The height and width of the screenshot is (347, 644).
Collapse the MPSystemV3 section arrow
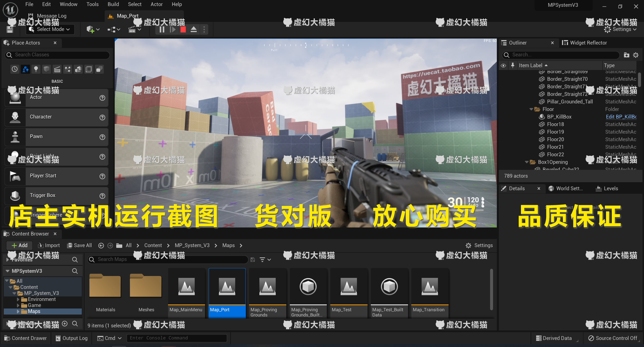coord(8,271)
